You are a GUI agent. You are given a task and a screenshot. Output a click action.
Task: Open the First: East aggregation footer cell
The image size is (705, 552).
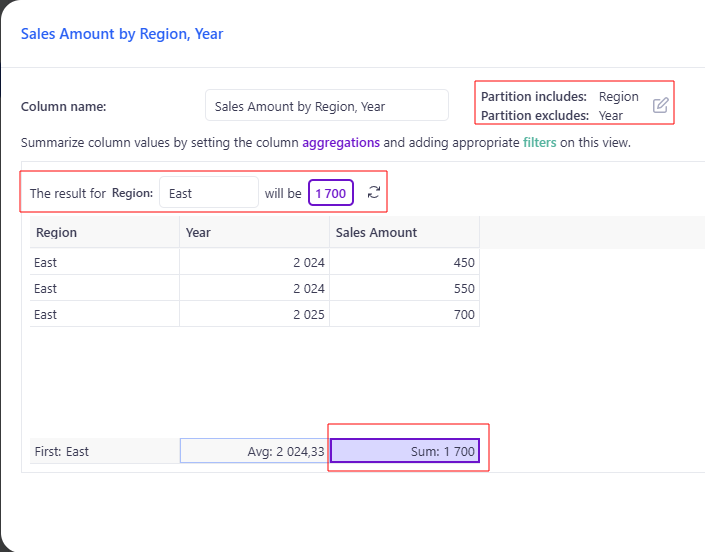pyautogui.click(x=104, y=451)
